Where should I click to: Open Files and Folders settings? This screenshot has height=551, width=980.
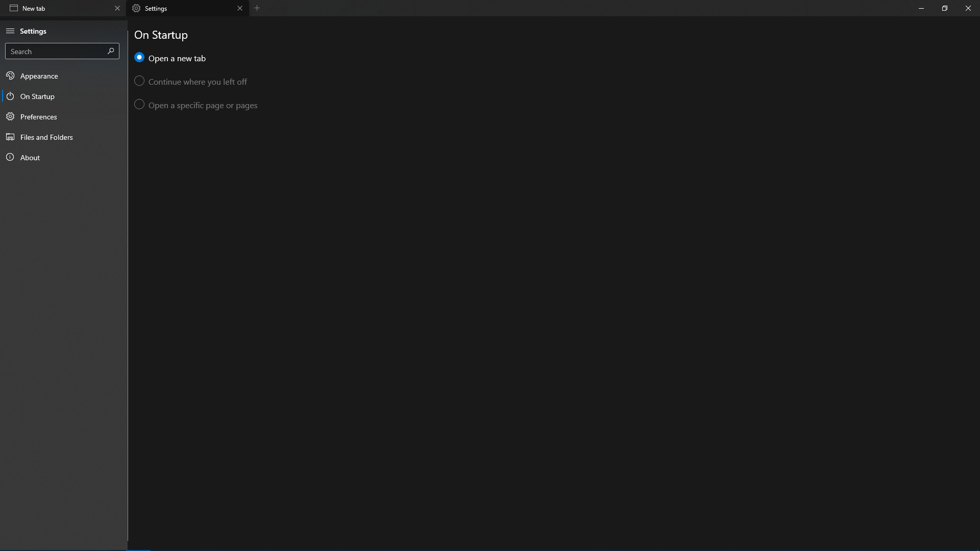tap(63, 137)
